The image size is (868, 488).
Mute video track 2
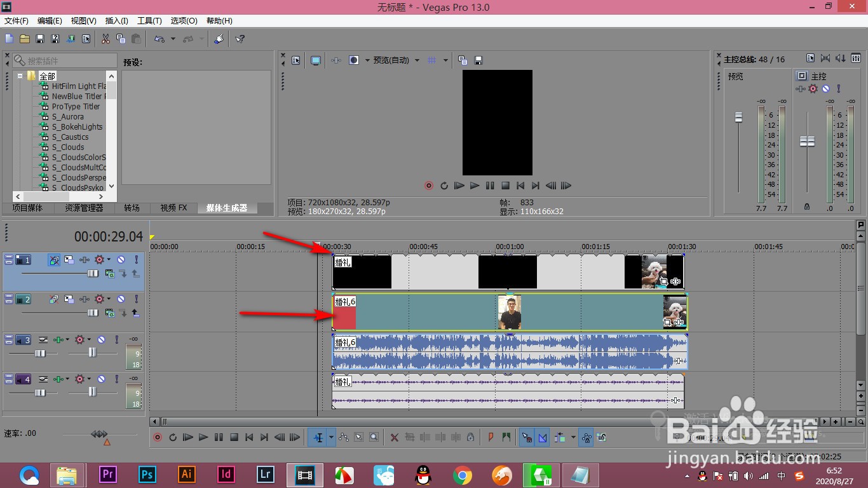point(121,299)
